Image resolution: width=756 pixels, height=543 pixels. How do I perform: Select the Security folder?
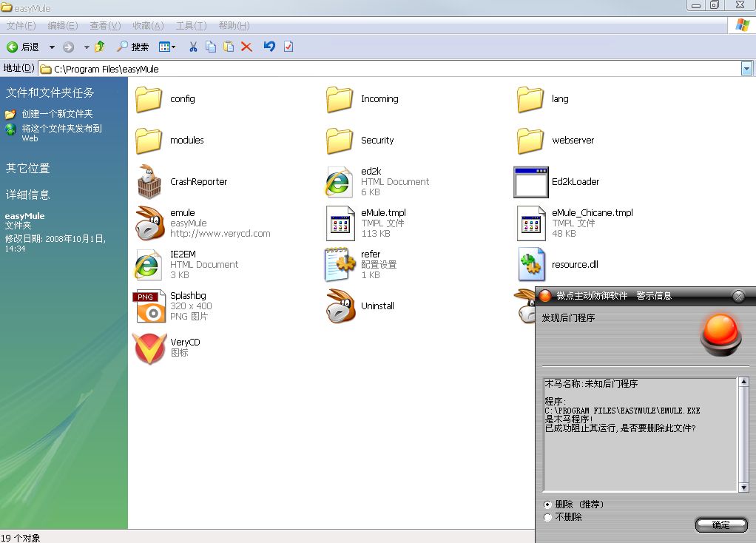tap(360, 141)
